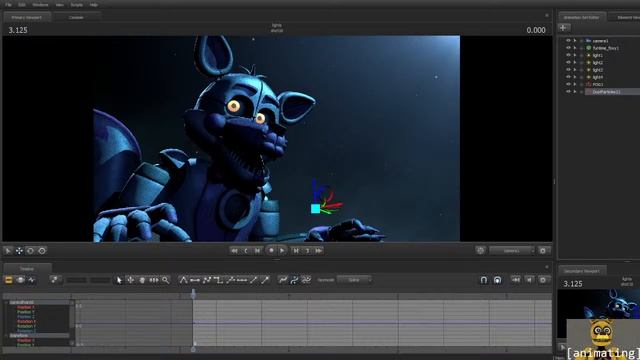Click the third curve offset icon

[306, 280]
